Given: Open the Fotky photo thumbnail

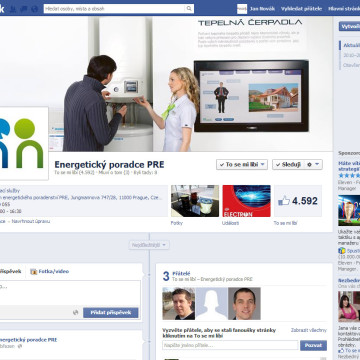Looking at the screenshot, I should (x=195, y=201).
